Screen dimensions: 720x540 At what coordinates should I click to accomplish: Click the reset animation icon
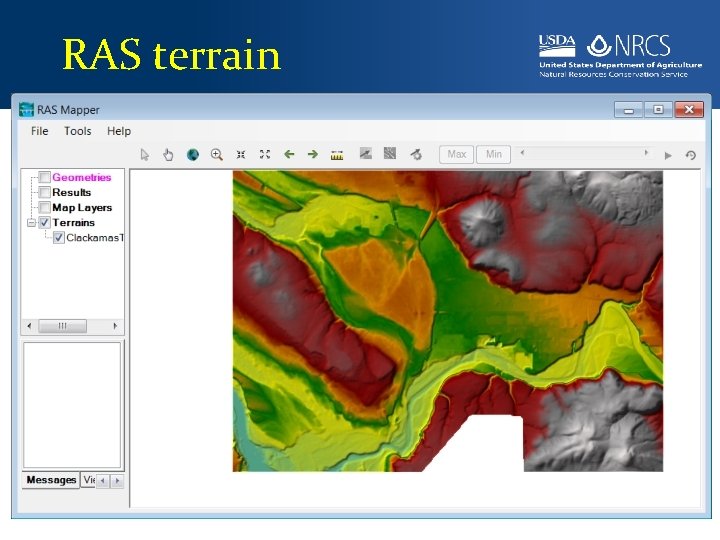pyautogui.click(x=691, y=155)
